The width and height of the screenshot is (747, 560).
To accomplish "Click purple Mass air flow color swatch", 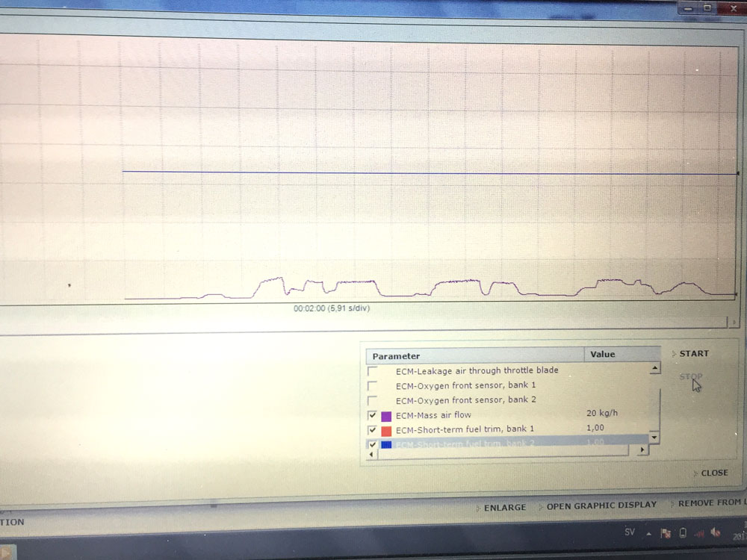I will (386, 416).
